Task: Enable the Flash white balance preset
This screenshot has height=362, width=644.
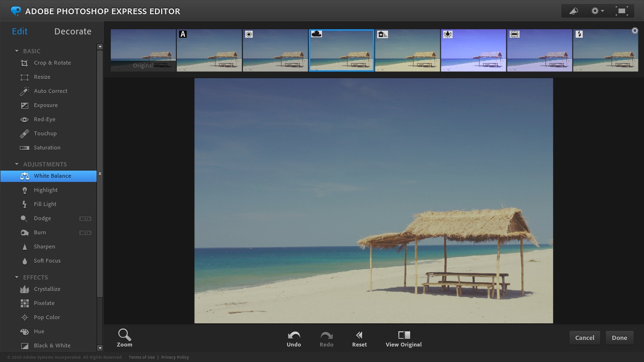Action: tap(606, 50)
